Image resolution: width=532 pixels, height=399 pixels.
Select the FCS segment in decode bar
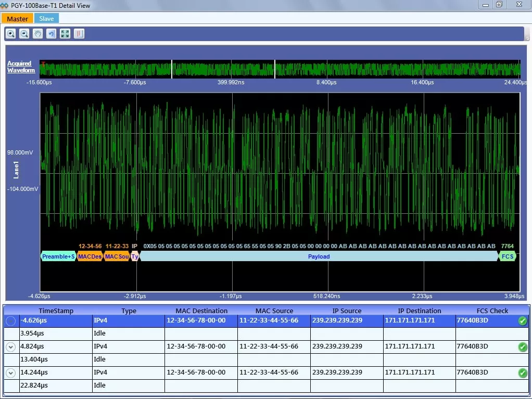point(507,256)
